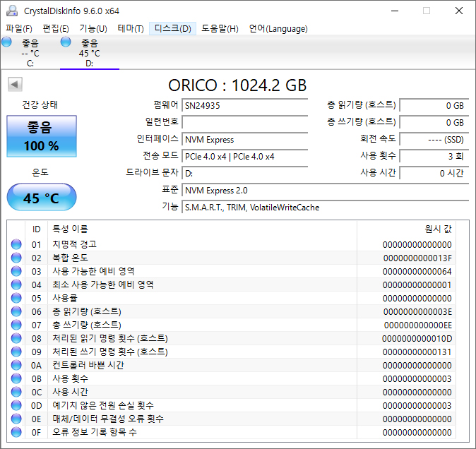Open the 언어(Language) menu
This screenshot has width=476, height=449.
(278, 29)
